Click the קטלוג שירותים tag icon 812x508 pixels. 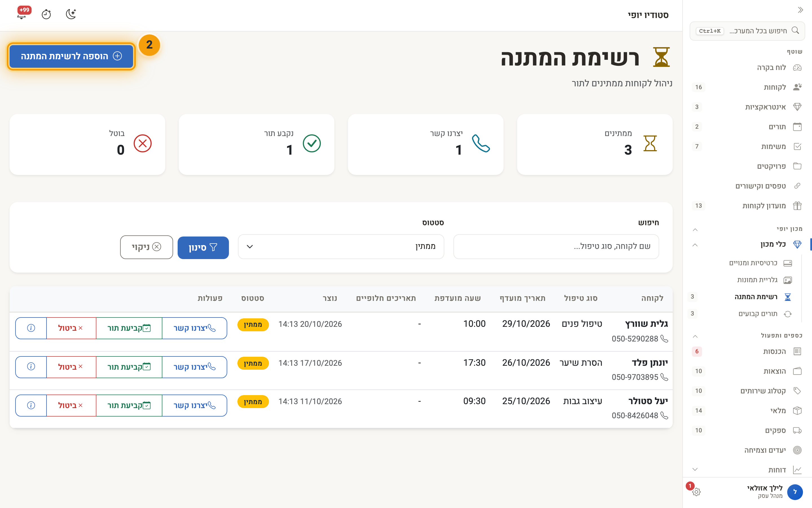(x=797, y=391)
